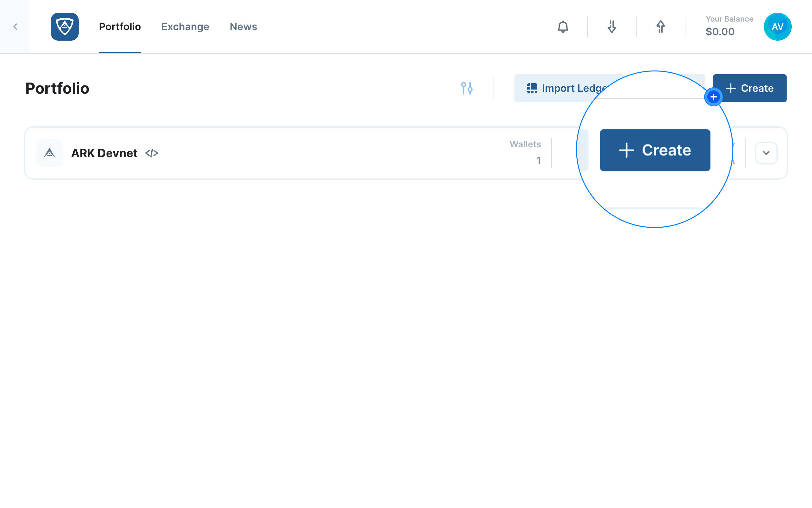812x508 pixels.
Task: Click the Your Balance label
Action: 730,19
